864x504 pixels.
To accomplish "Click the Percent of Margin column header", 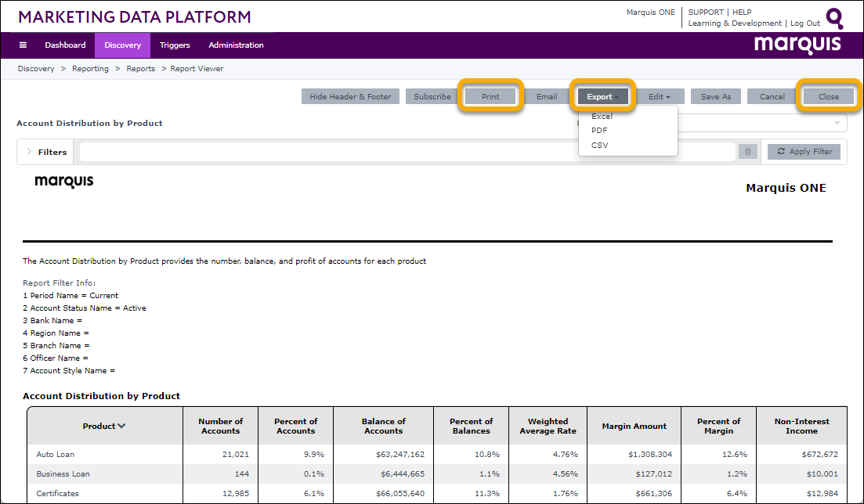I will [x=718, y=426].
